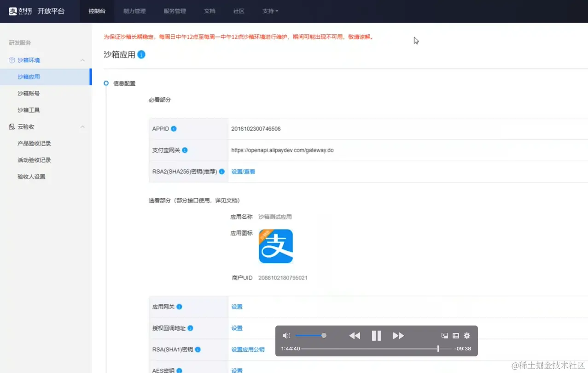This screenshot has width=588, height=373.
Task: Click 设置 link for 应用网关
Action: 237,307
